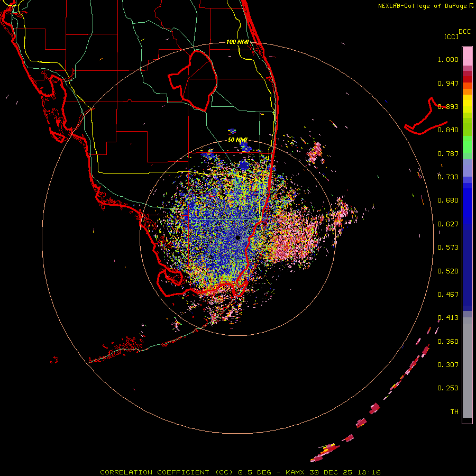Select the 0.840 scale value
This screenshot has height=476, width=476.
coord(448,130)
